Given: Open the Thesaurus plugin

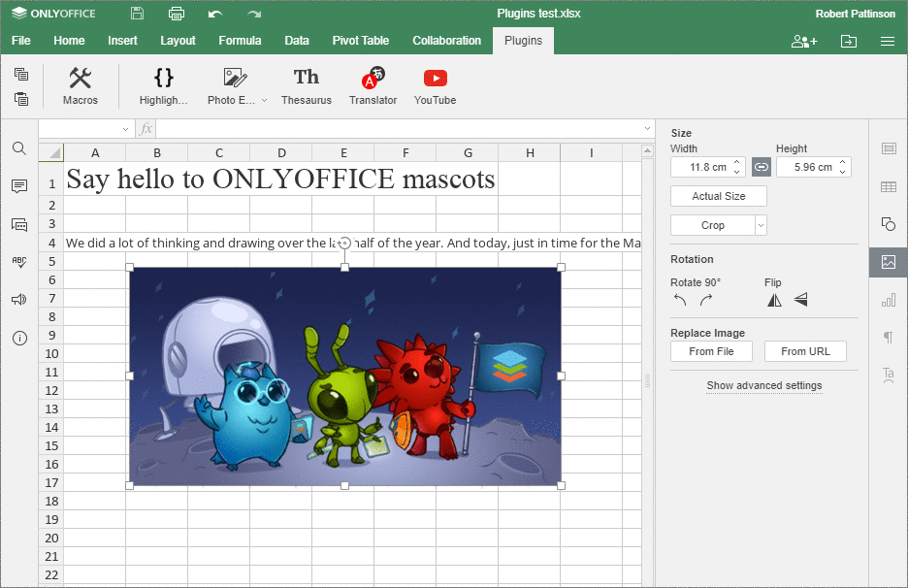Looking at the screenshot, I should click(306, 85).
